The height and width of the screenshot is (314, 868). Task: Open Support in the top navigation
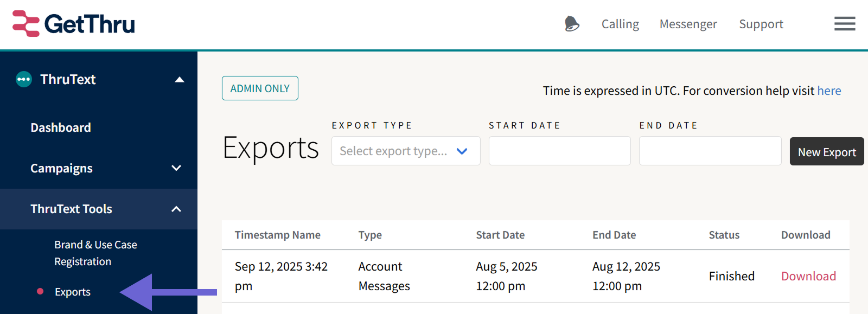[x=761, y=24]
